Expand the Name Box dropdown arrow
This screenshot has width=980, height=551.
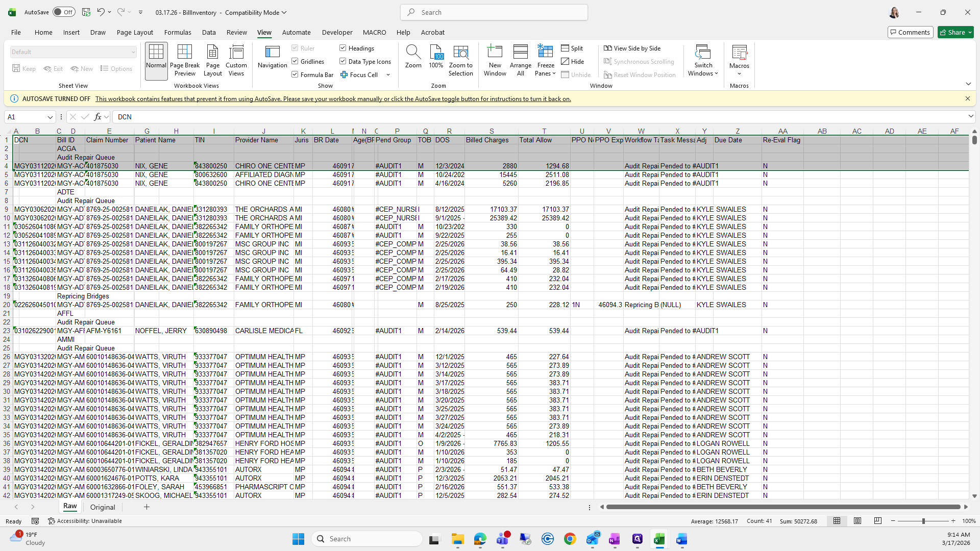(50, 117)
